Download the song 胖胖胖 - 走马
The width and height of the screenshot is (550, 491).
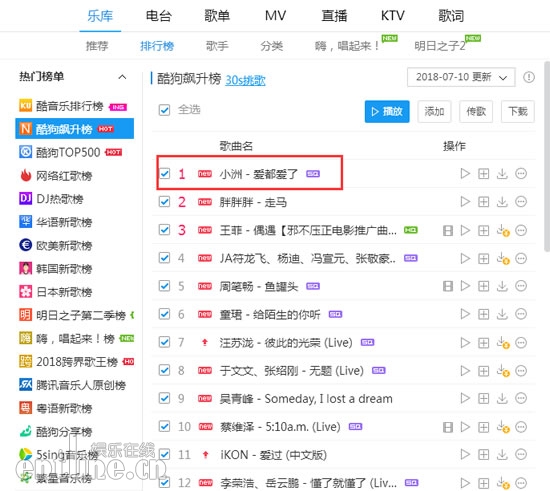[x=502, y=202]
